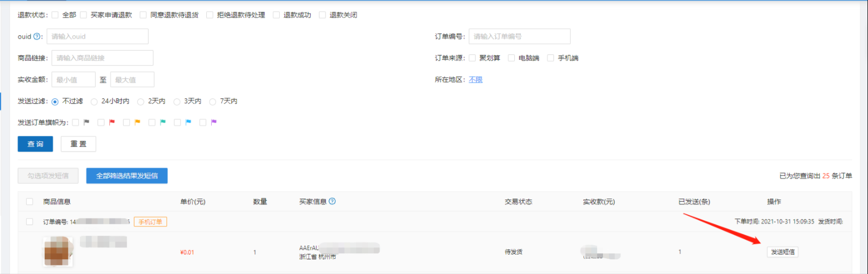Click the blurred product thumbnail

coord(58,251)
